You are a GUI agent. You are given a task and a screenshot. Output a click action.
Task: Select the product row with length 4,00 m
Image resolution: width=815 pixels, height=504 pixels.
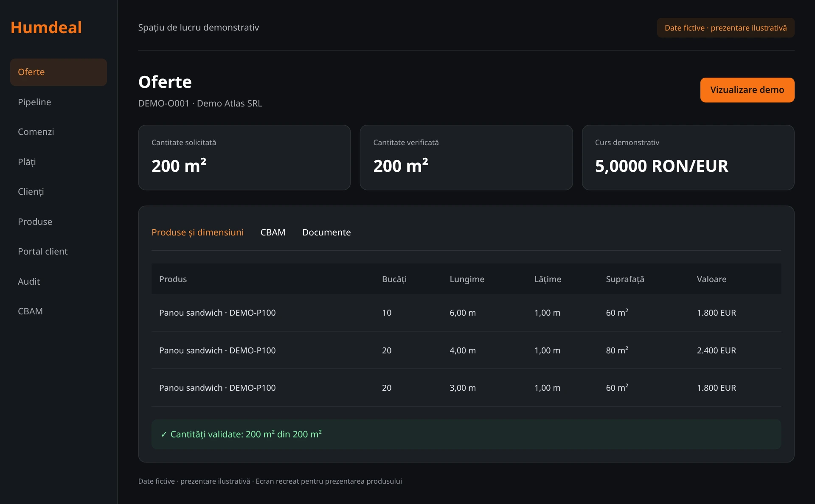pyautogui.click(x=466, y=350)
